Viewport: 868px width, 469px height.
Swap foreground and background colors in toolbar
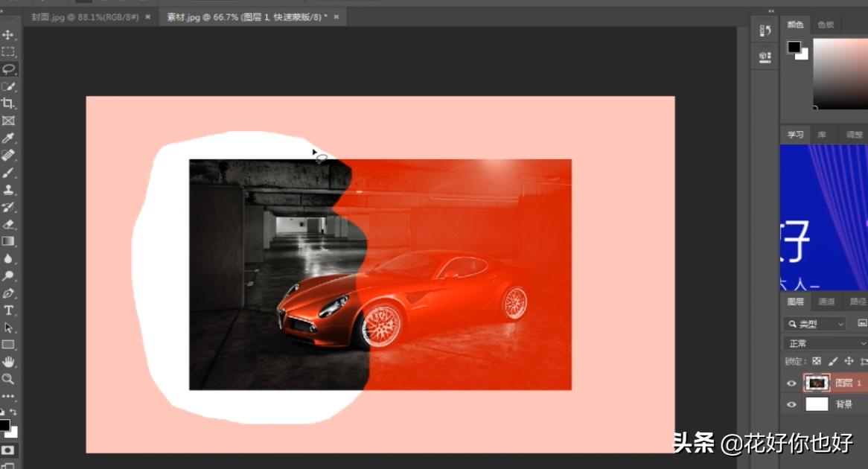point(13,412)
